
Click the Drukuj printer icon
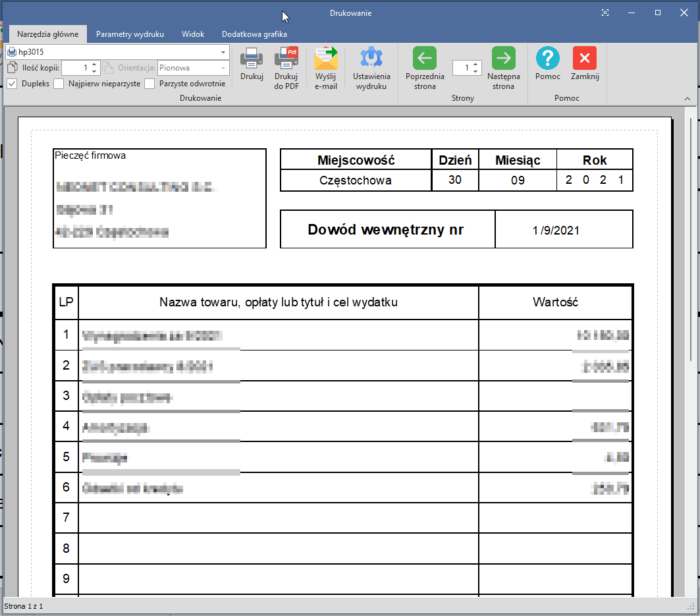(252, 60)
